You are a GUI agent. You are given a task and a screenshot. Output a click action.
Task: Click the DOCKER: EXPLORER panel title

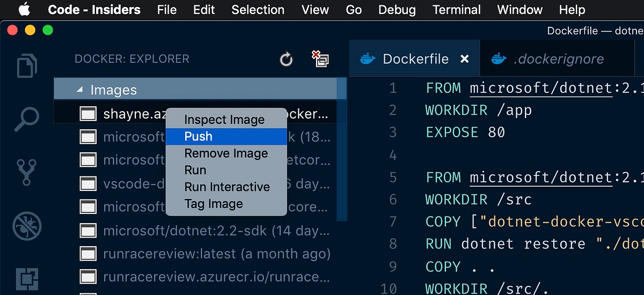132,59
